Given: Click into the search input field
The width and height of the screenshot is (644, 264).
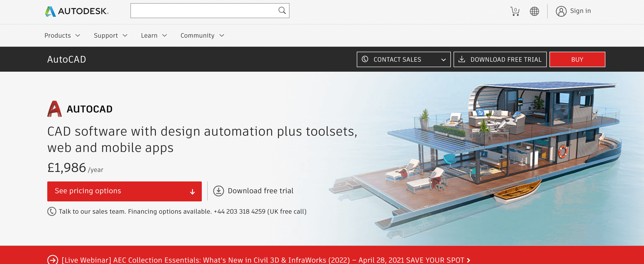Looking at the screenshot, I should [x=202, y=11].
